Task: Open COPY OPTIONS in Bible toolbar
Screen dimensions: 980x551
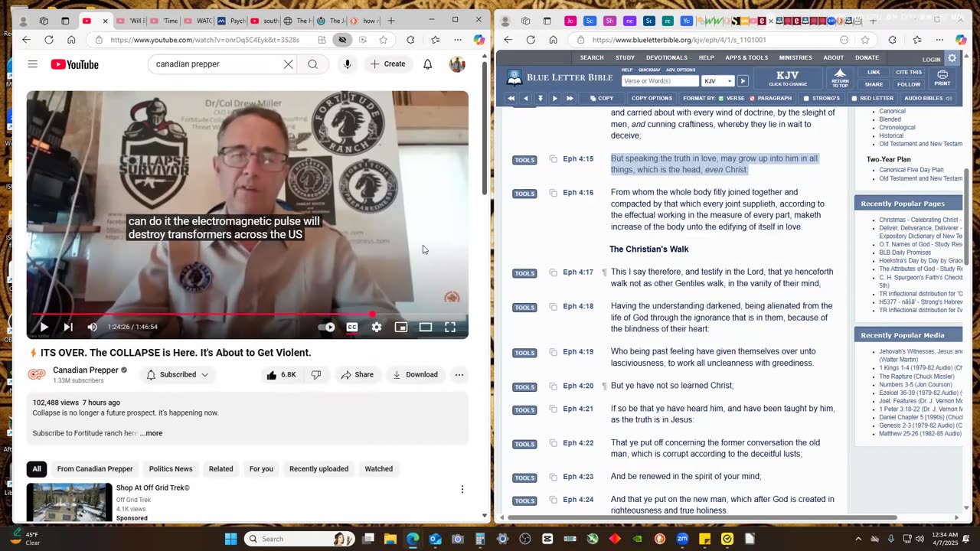Action: [652, 98]
